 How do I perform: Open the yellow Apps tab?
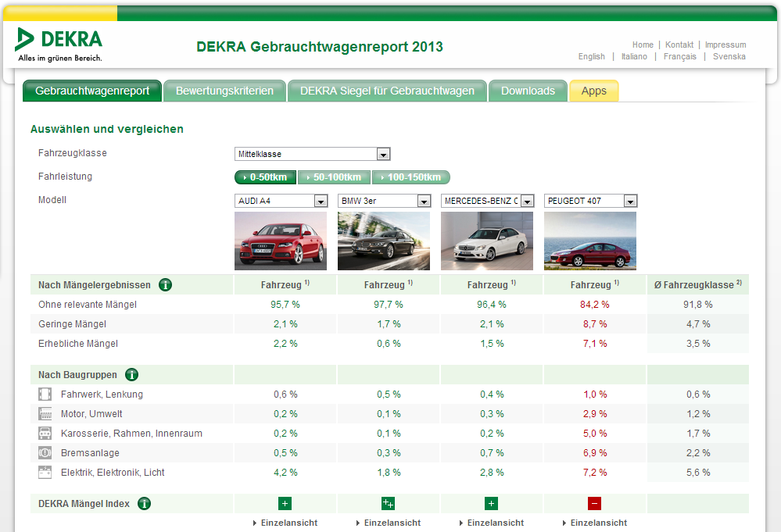[593, 91]
